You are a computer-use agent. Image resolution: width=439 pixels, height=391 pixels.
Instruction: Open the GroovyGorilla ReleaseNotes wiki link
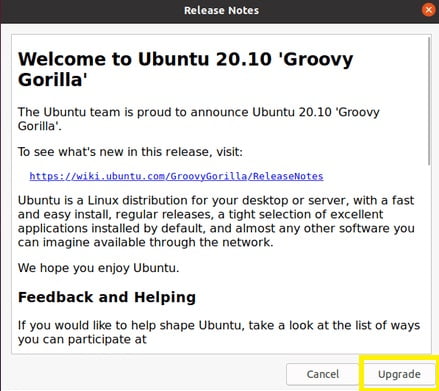point(176,176)
